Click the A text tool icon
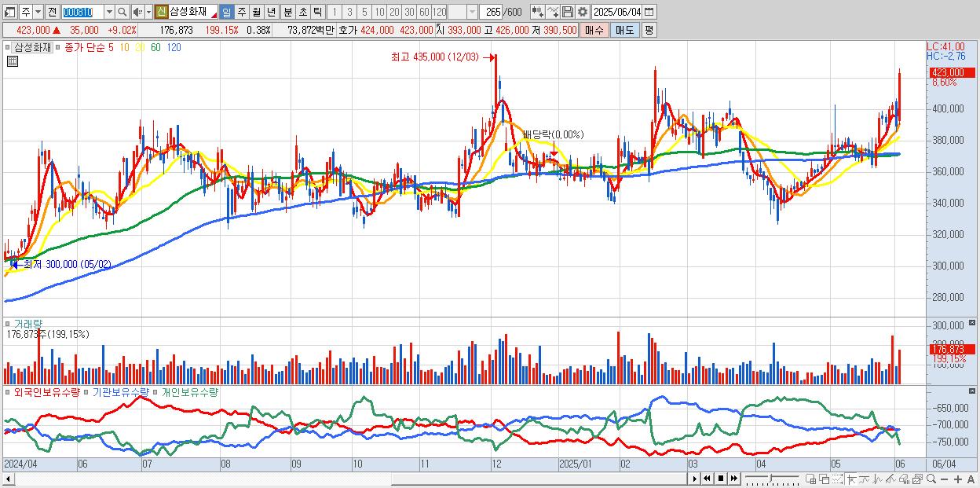 pos(971,479)
